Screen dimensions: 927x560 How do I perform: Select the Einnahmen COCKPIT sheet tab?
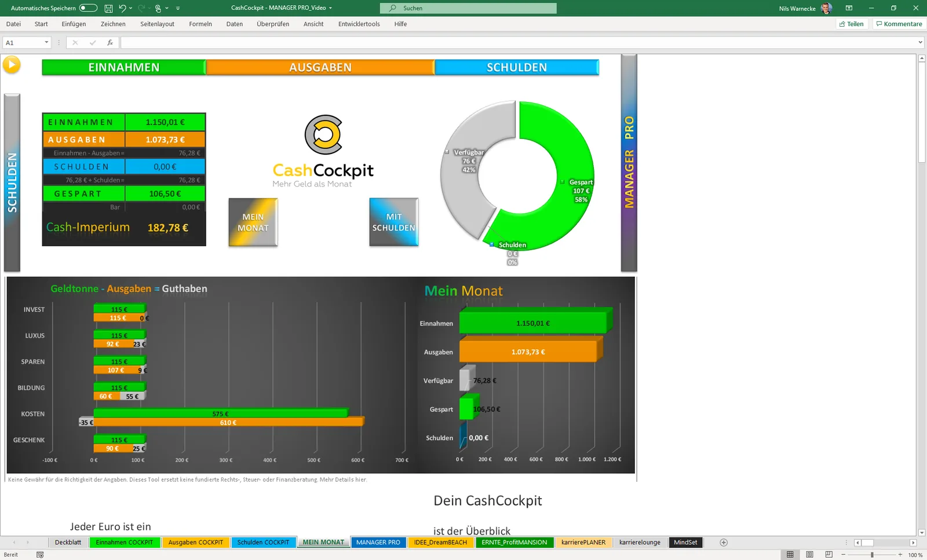click(x=125, y=543)
